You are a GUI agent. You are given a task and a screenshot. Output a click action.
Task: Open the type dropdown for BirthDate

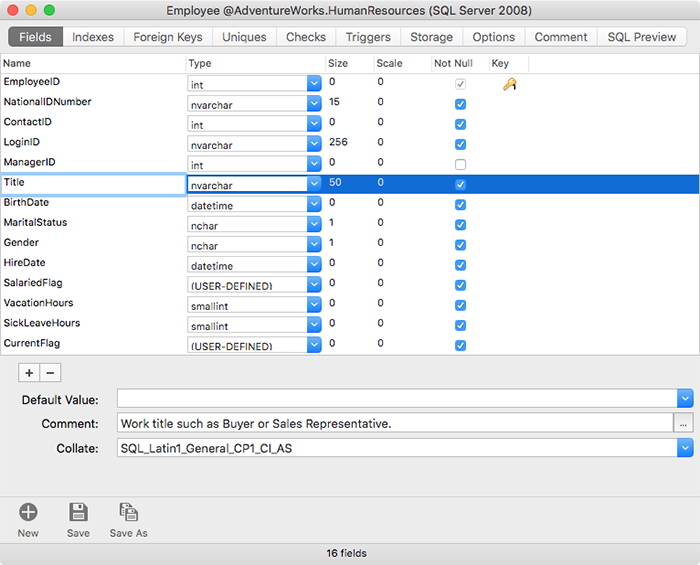(314, 204)
